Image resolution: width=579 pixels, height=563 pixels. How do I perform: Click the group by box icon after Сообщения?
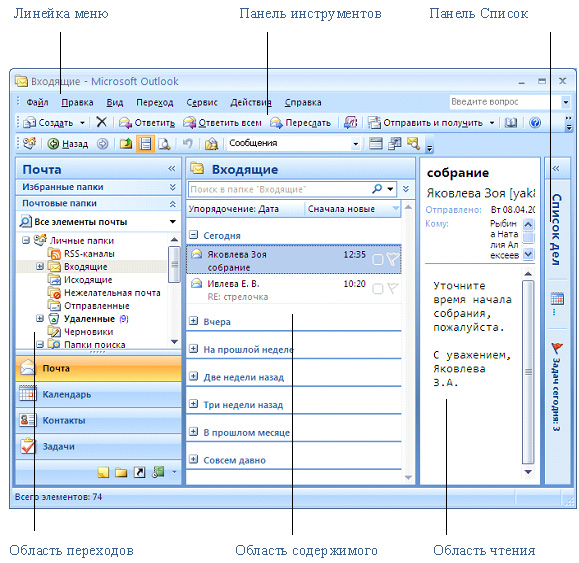coord(376,144)
